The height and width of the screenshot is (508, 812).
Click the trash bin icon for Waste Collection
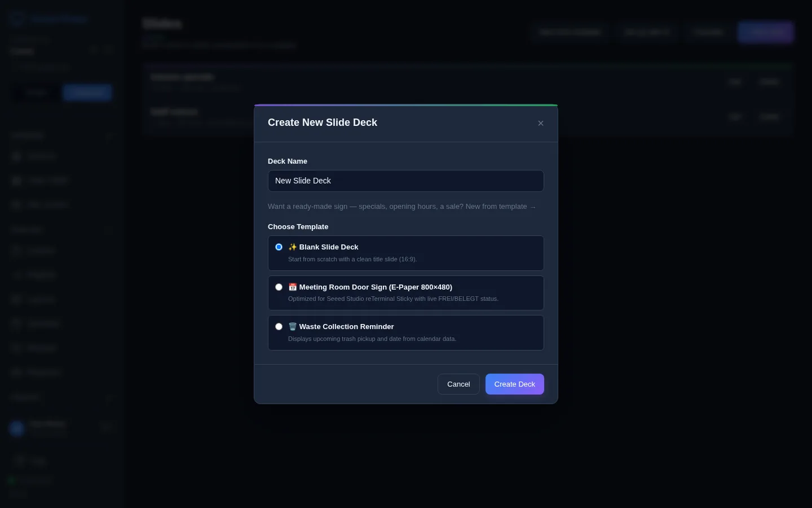point(292,326)
